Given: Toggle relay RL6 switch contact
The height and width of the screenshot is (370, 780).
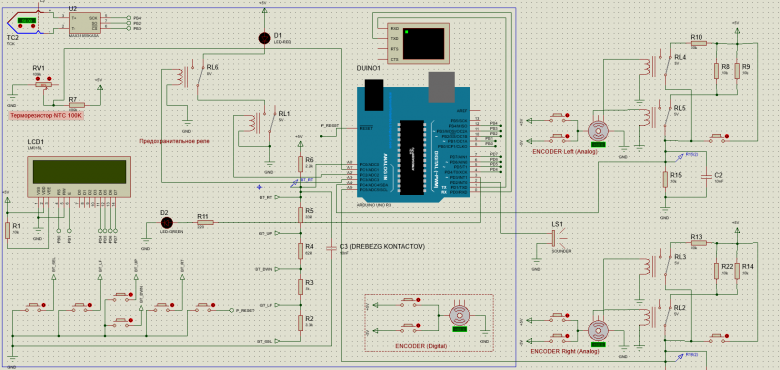Looking at the screenshot, I should pyautogui.click(x=199, y=76).
